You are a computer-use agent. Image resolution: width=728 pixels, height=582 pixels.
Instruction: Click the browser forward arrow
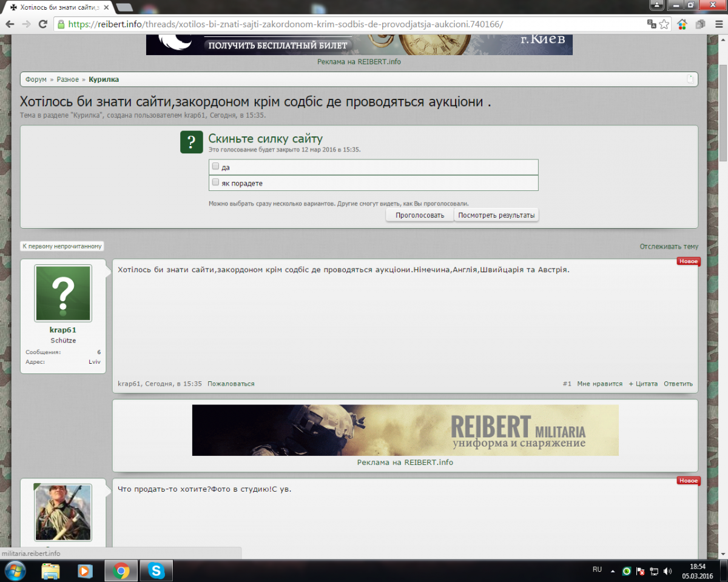(26, 24)
